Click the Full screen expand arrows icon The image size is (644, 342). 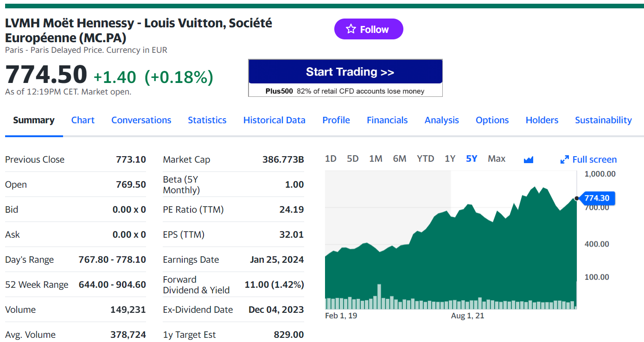(564, 159)
